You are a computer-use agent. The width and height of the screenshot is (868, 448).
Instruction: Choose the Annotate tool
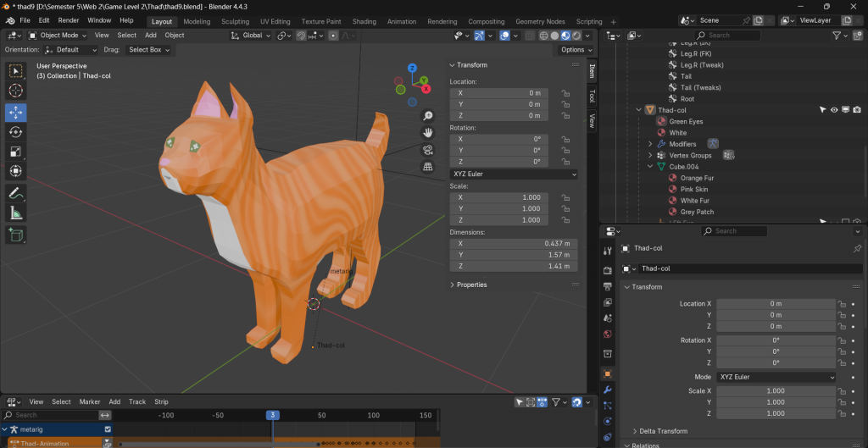click(16, 193)
